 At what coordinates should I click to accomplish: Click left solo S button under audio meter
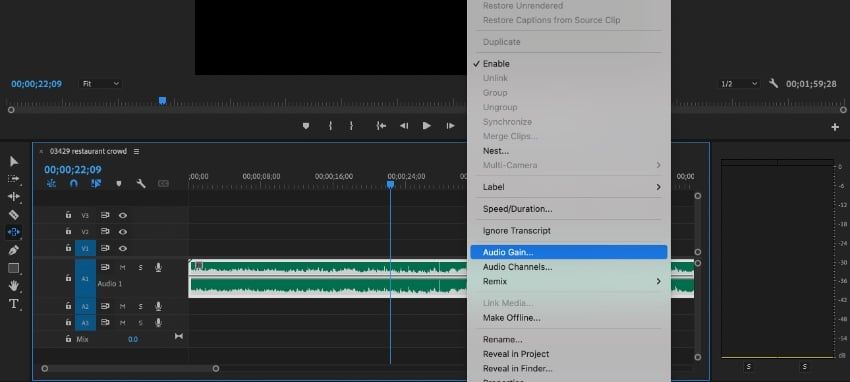coord(749,367)
